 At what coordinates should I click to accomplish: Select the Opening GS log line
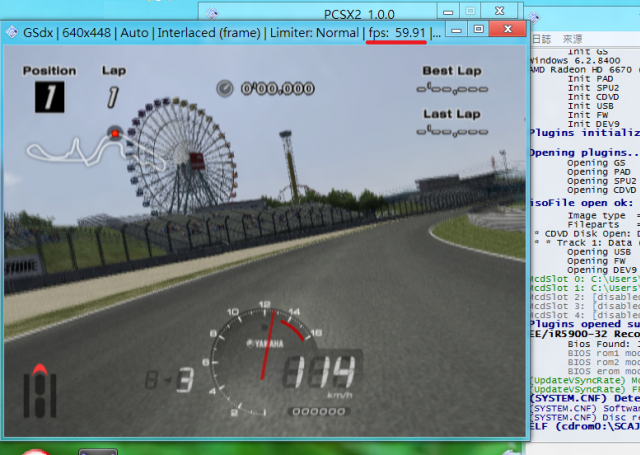coord(596,163)
